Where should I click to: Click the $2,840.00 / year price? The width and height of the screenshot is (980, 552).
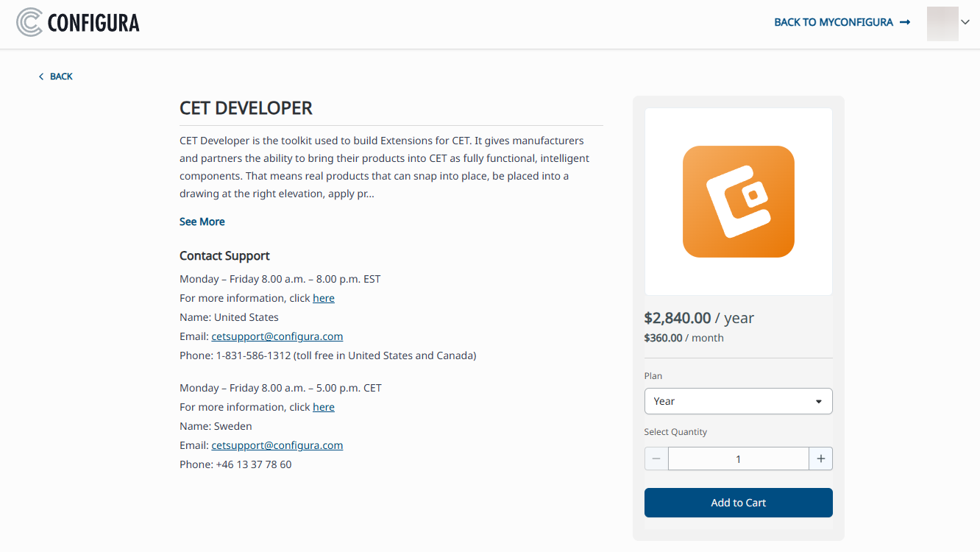click(699, 318)
